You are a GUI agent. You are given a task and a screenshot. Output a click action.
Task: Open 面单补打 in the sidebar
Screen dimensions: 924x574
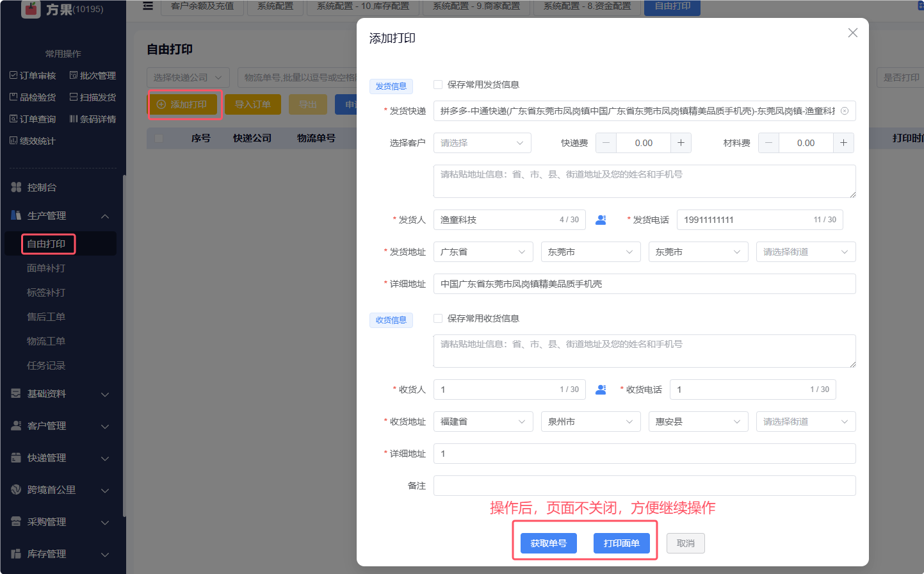[x=46, y=268]
